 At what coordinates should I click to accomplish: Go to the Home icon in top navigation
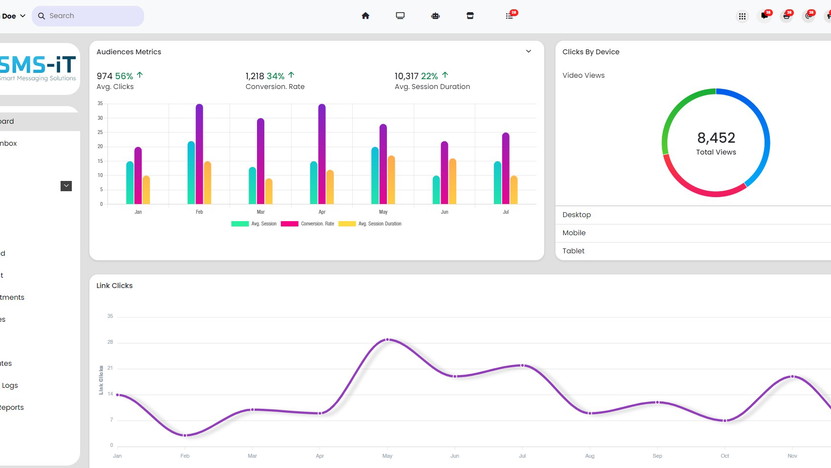(x=365, y=16)
